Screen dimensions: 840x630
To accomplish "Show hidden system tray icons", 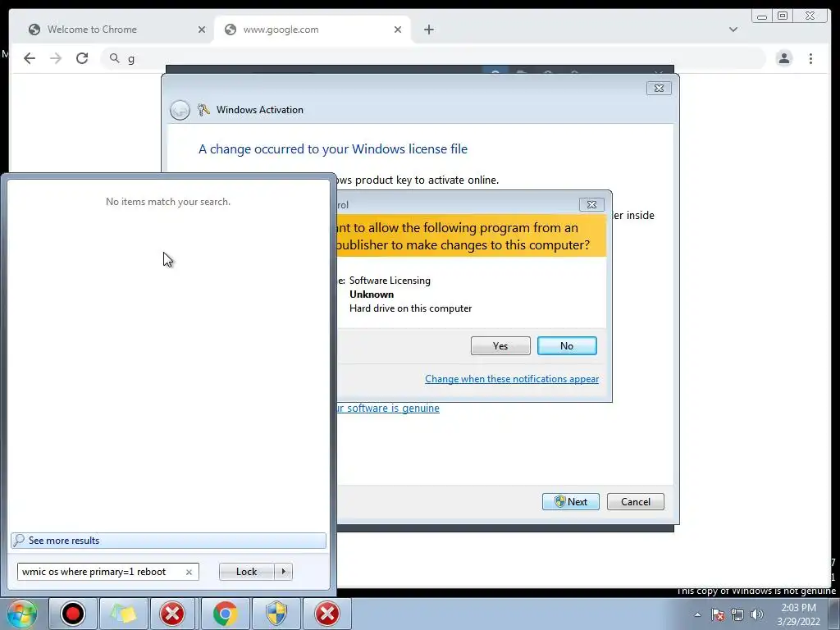I will pyautogui.click(x=697, y=614).
